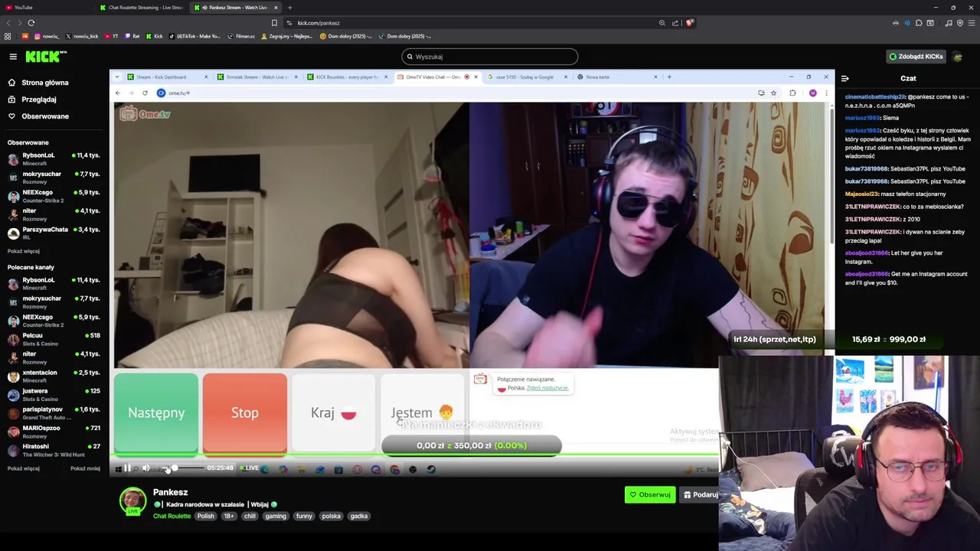Viewport: 980px width, 551px height.
Task: Open the Kick hamburger sidebar menu
Action: click(x=13, y=57)
